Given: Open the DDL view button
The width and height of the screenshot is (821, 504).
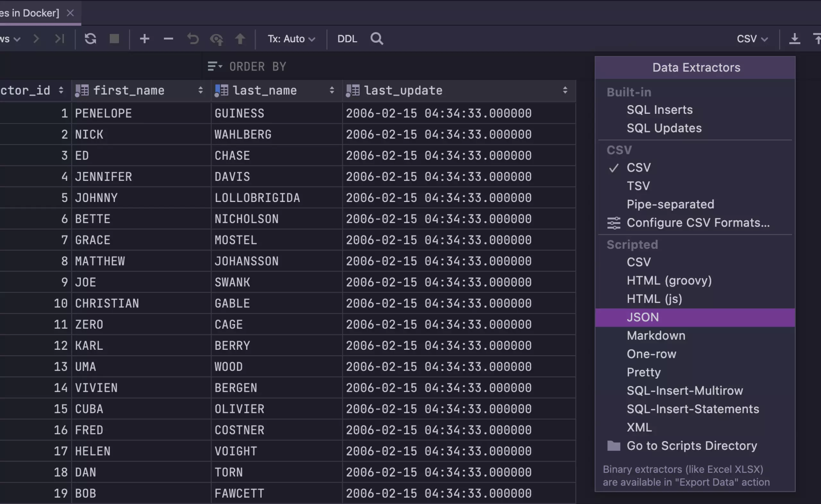Looking at the screenshot, I should [347, 38].
